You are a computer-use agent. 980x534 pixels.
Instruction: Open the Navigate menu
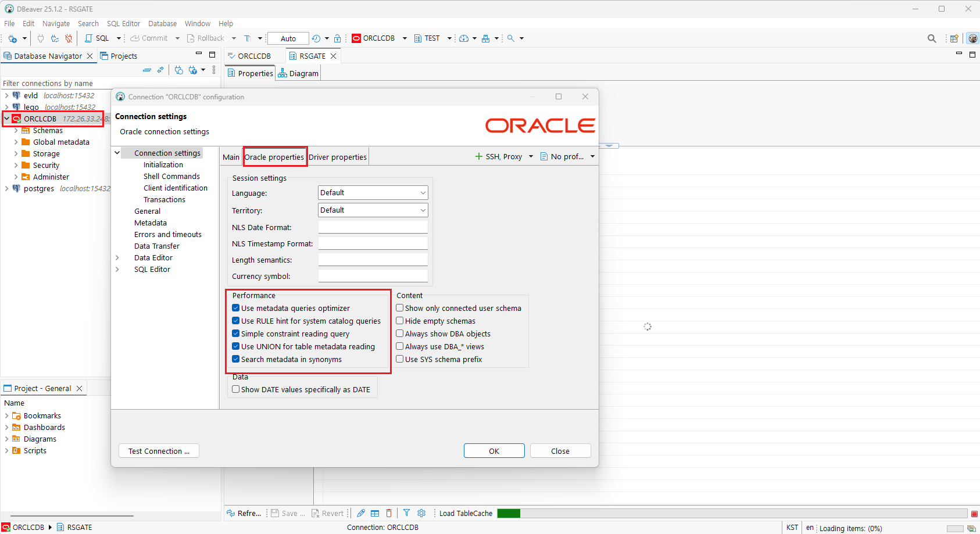click(56, 23)
